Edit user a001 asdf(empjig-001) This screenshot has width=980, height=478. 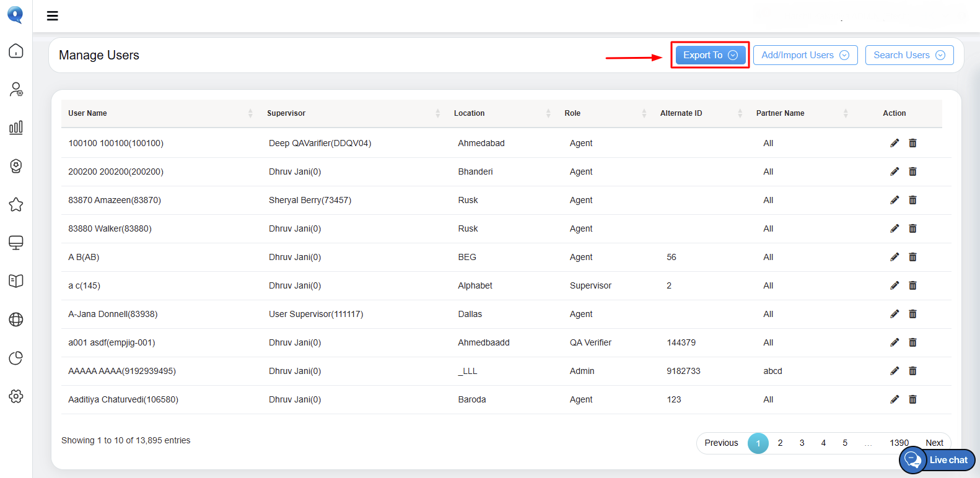(x=895, y=342)
